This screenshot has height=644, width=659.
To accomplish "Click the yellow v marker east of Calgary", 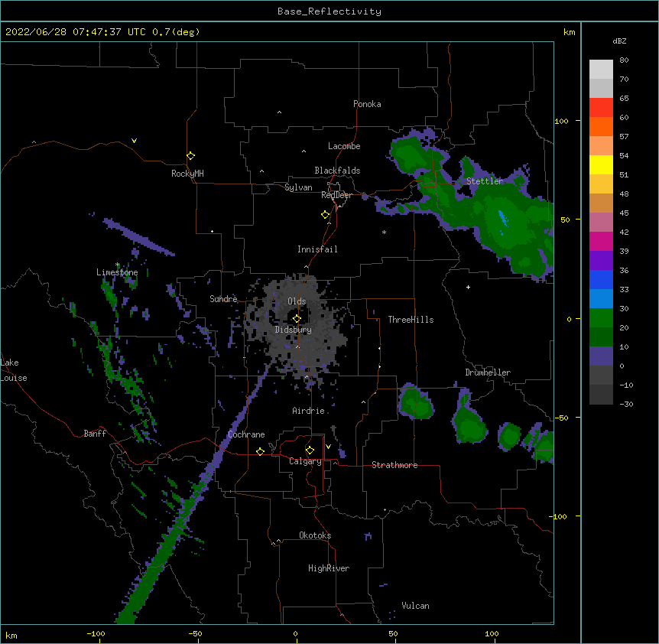I will tap(328, 447).
